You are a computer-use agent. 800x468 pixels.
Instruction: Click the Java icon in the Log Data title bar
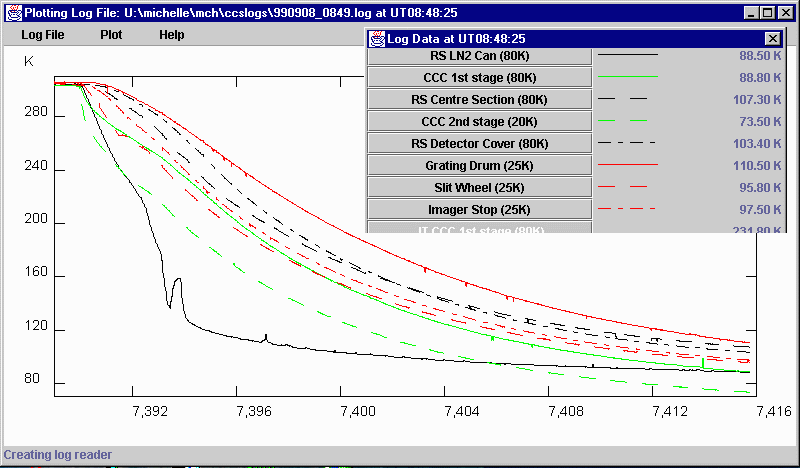(377, 39)
